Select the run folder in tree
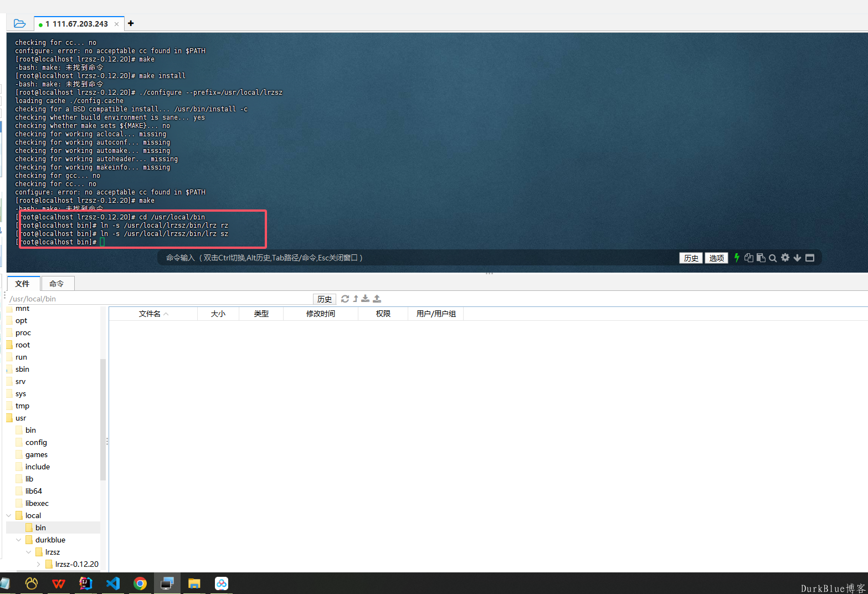This screenshot has height=594, width=868. click(x=22, y=357)
